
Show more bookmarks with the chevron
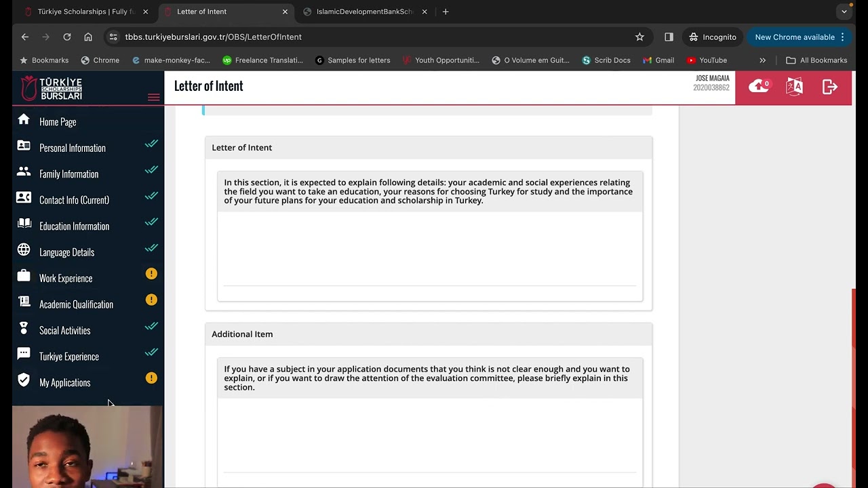[762, 60]
